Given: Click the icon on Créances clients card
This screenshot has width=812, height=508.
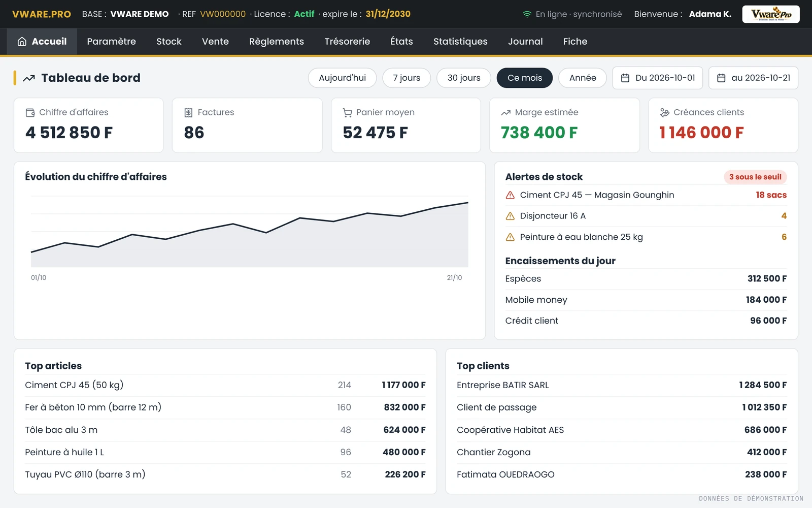Looking at the screenshot, I should point(664,113).
